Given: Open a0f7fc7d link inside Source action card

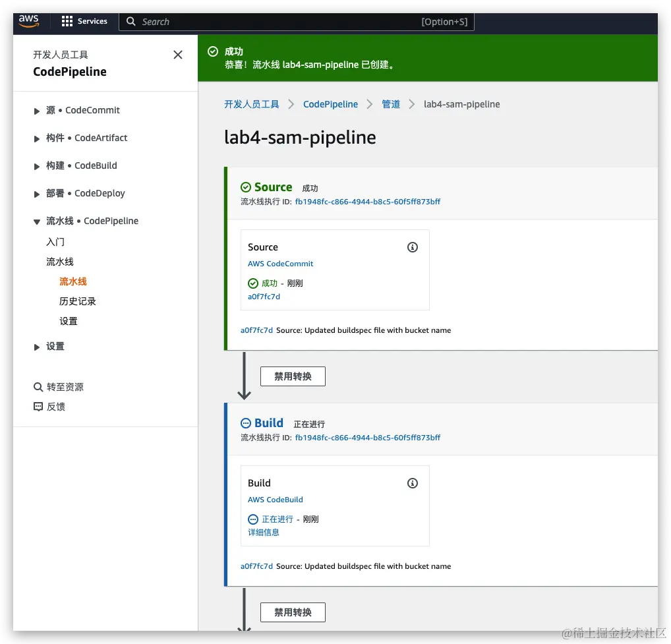Looking at the screenshot, I should tap(264, 297).
